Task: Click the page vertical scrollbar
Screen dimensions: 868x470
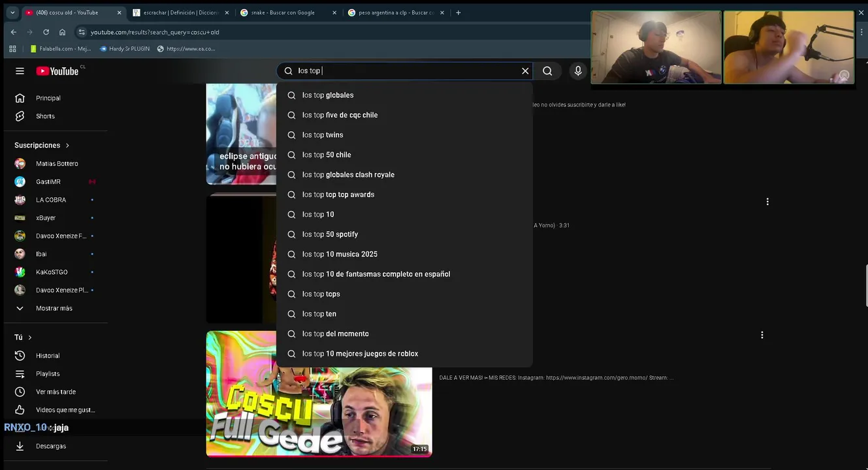Action: [x=865, y=286]
